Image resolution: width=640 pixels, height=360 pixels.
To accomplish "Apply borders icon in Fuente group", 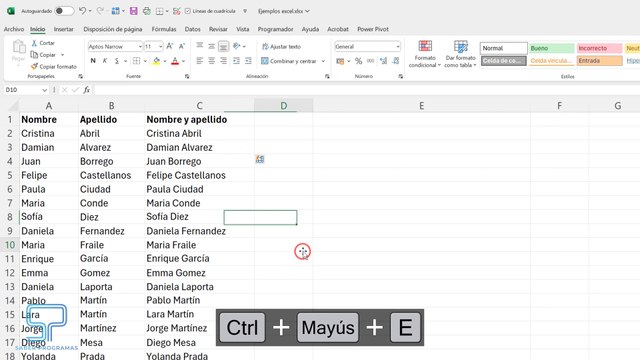I will [x=136, y=61].
